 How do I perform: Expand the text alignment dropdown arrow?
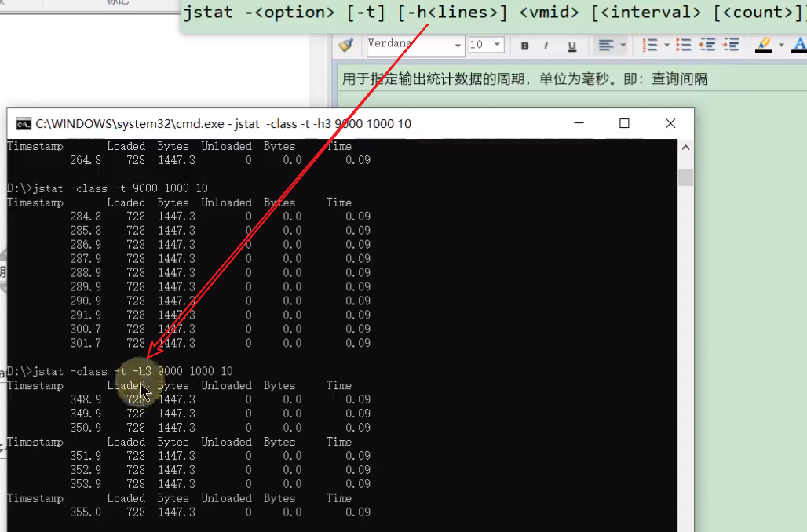623,46
